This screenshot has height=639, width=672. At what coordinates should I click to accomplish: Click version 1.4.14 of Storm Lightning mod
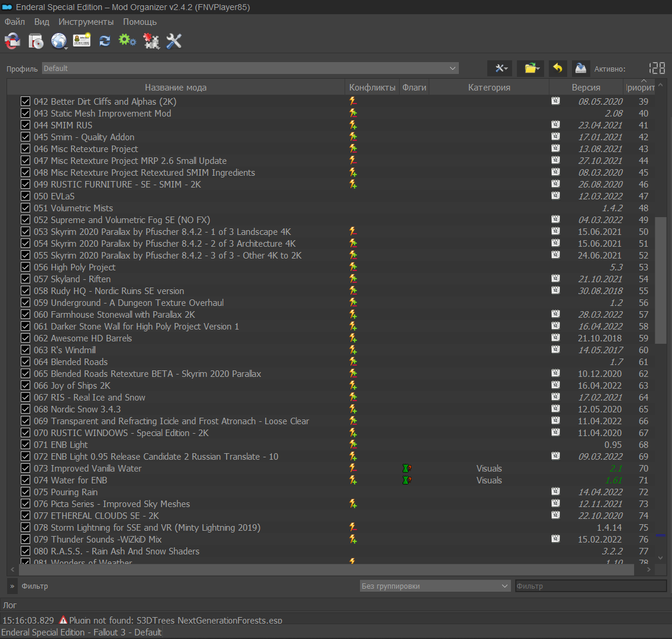pos(609,528)
